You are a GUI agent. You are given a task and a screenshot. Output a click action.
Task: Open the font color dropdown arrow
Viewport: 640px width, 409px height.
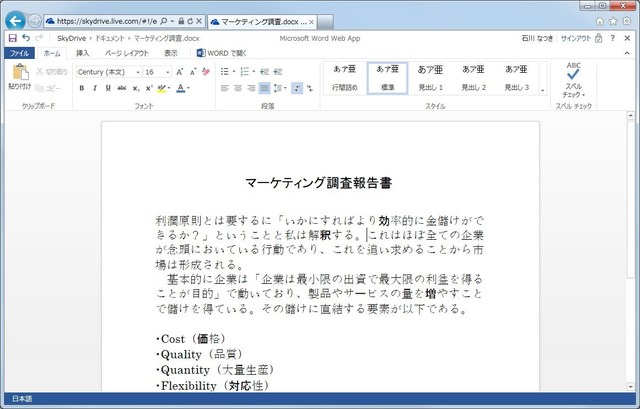point(189,88)
